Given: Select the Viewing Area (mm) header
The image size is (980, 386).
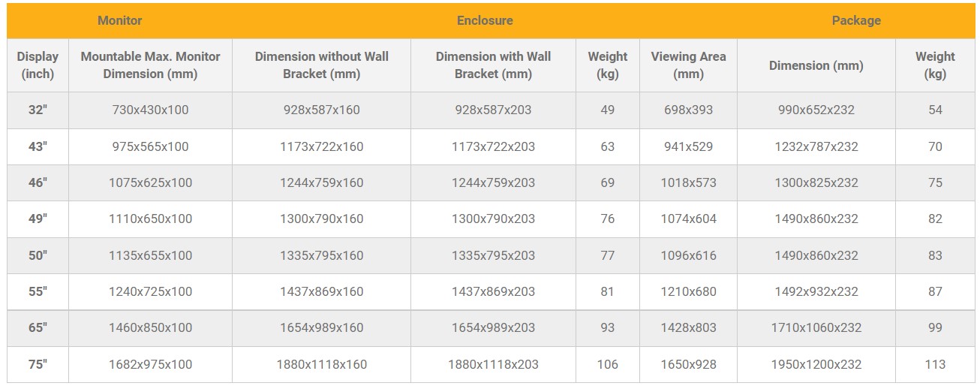Looking at the screenshot, I should 688,65.
